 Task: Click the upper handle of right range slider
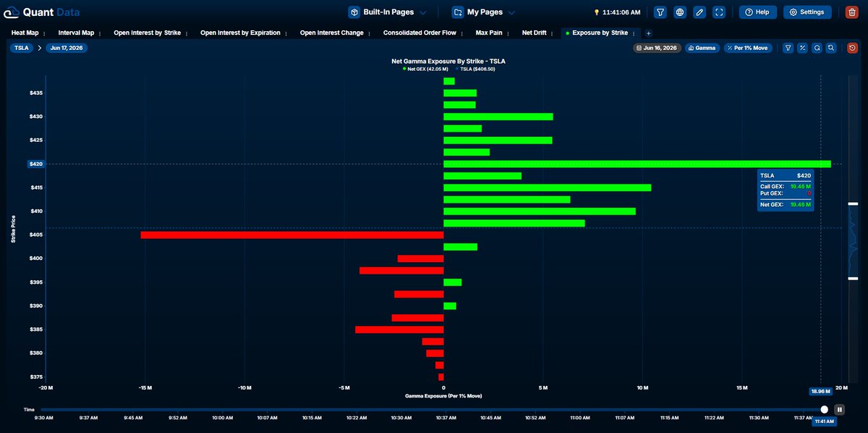(853, 204)
